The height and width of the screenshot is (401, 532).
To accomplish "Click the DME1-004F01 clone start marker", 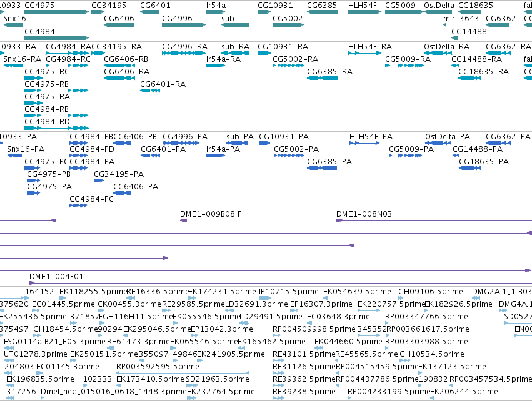I will pyautogui.click(x=32, y=283).
